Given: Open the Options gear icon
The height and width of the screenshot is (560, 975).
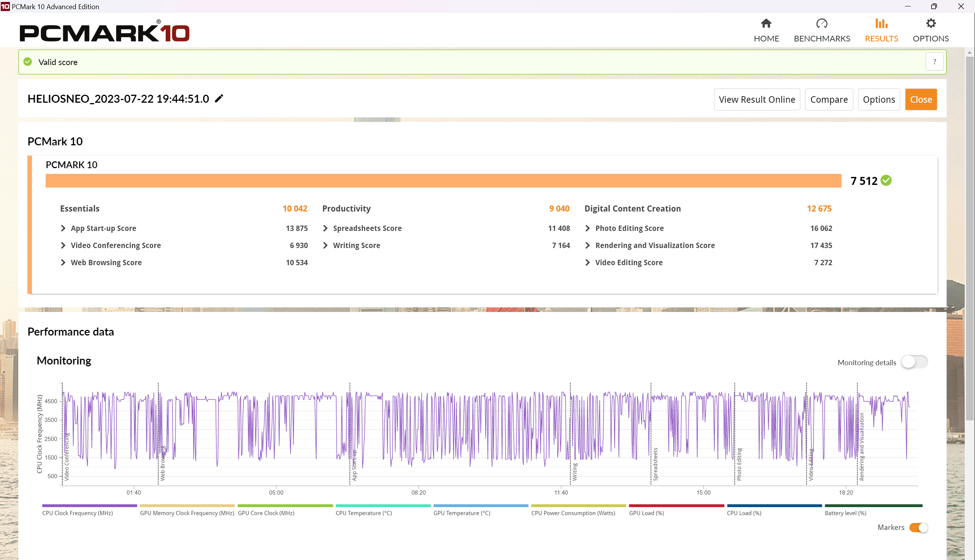Looking at the screenshot, I should 930,24.
